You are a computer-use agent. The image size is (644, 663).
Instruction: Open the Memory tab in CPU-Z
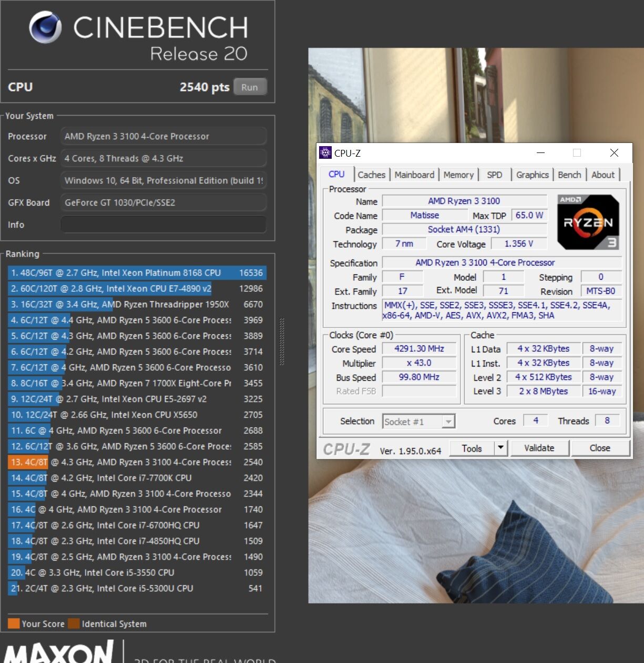click(x=458, y=175)
